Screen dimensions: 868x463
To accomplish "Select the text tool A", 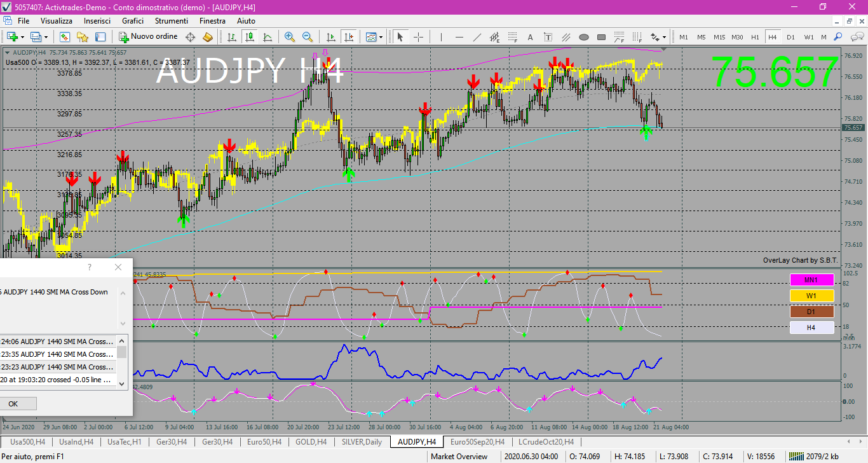I will pos(530,37).
